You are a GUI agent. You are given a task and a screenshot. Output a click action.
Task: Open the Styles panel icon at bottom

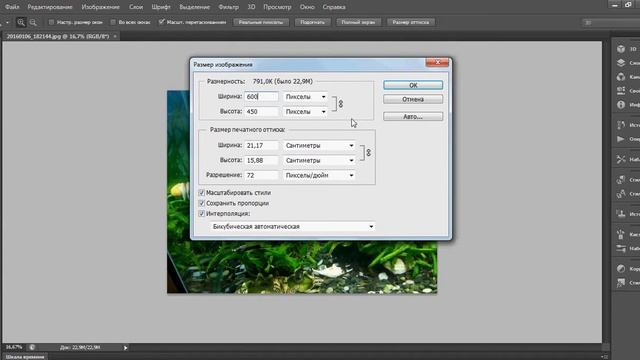pyautogui.click(x=621, y=282)
